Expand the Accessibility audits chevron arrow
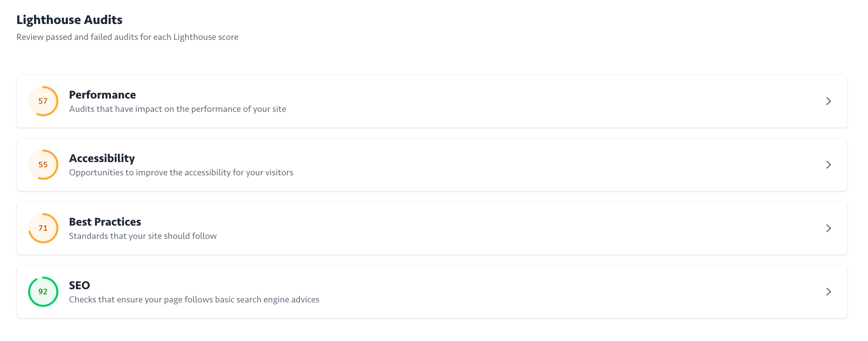The image size is (868, 341). pos(828,165)
